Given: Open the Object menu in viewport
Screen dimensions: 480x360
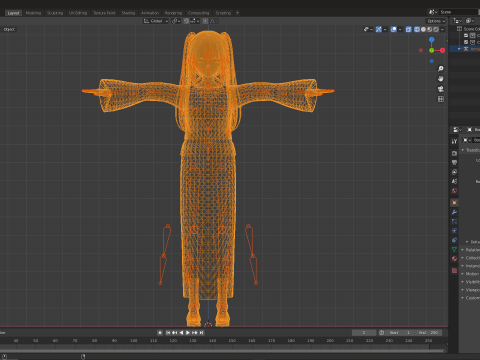Looking at the screenshot, I should 9,29.
